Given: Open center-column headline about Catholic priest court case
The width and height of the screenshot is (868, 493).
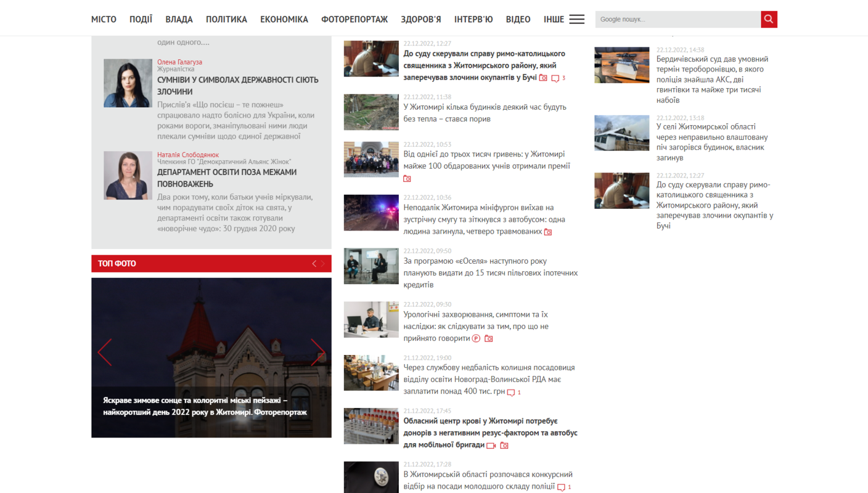Looking at the screenshot, I should tap(485, 65).
